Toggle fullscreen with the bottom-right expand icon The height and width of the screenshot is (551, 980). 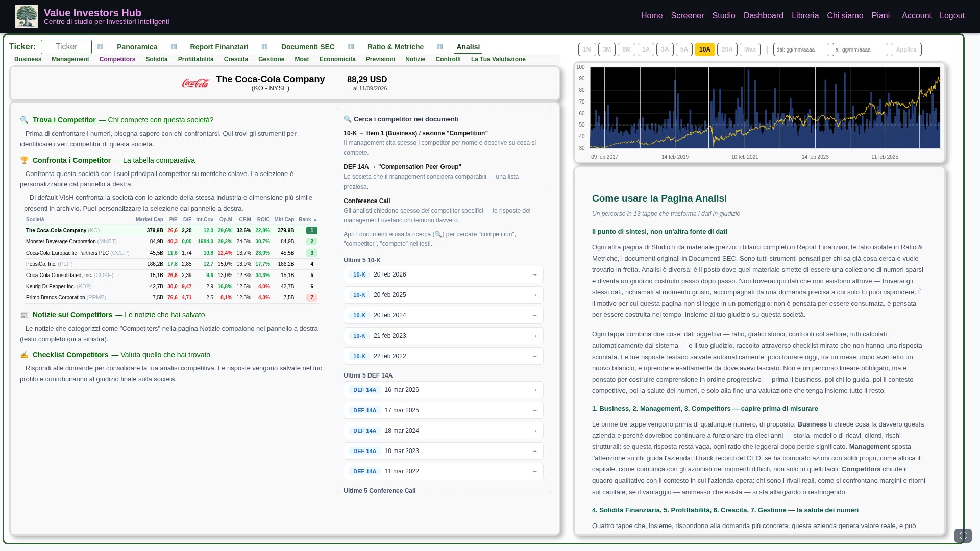963,536
